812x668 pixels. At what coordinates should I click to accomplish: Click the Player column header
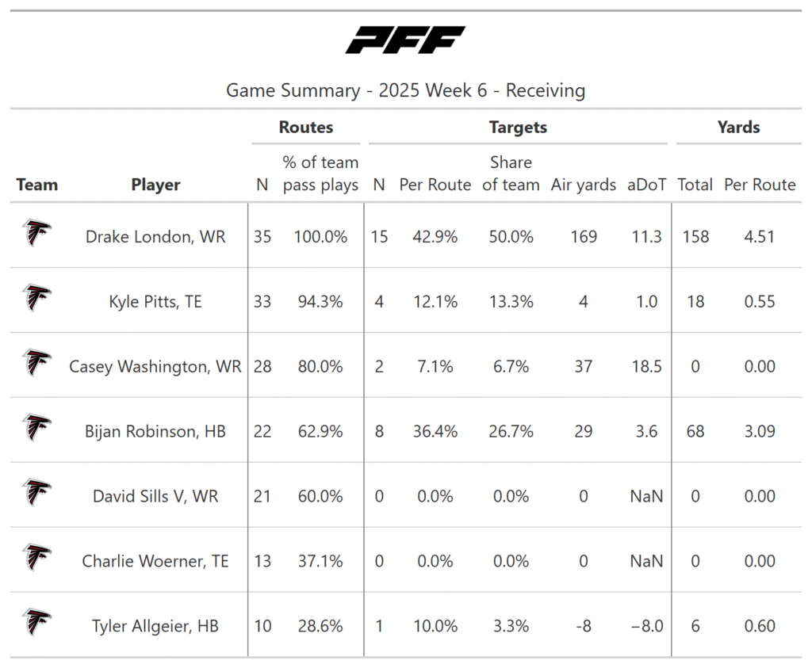[155, 185]
